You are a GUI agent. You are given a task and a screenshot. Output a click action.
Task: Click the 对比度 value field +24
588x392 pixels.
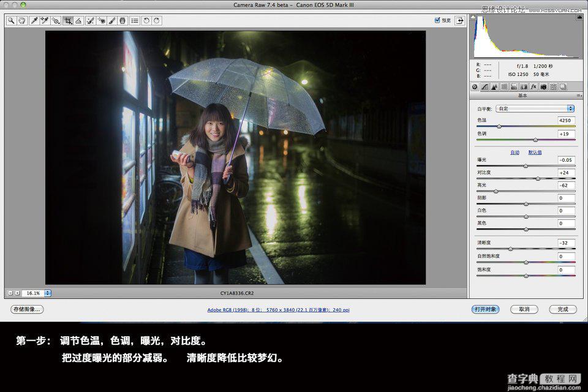click(566, 173)
